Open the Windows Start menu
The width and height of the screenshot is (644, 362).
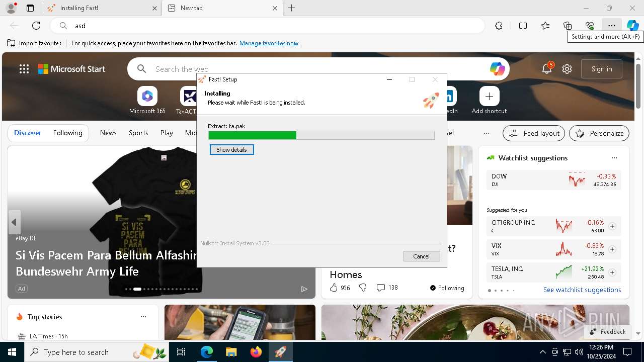(12, 352)
